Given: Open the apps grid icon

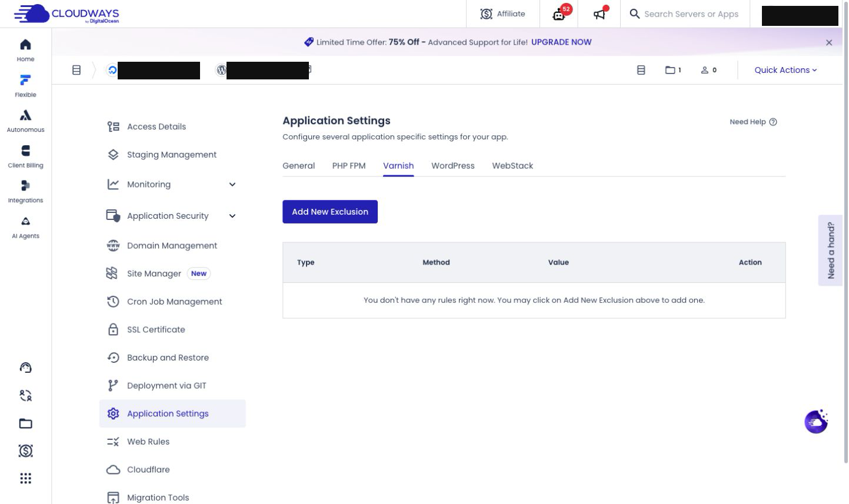Looking at the screenshot, I should pyautogui.click(x=25, y=478).
